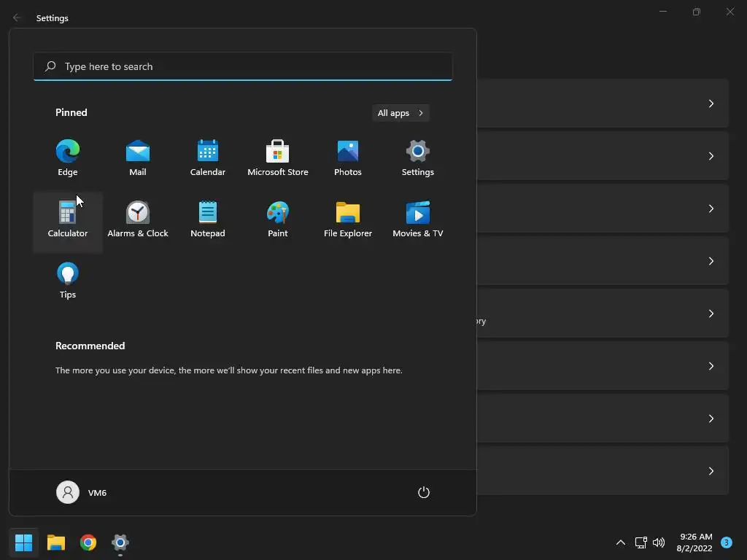Open the notification center badge showing 3

click(727, 542)
